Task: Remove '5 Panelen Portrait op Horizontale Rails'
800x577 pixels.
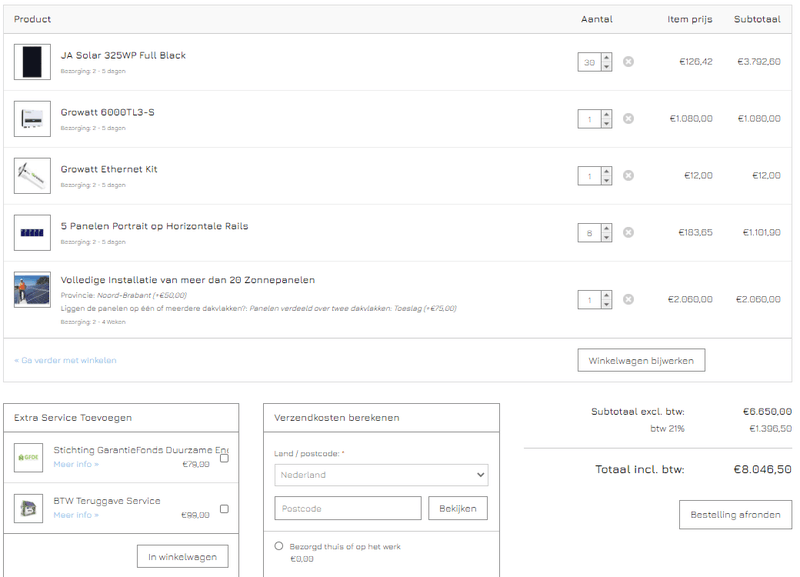Action: click(627, 232)
